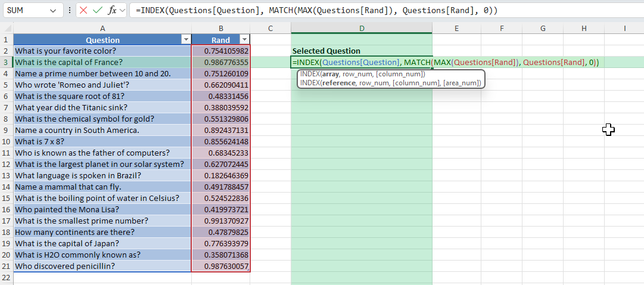Select column E header
The width and height of the screenshot is (644, 285).
click(x=456, y=29)
